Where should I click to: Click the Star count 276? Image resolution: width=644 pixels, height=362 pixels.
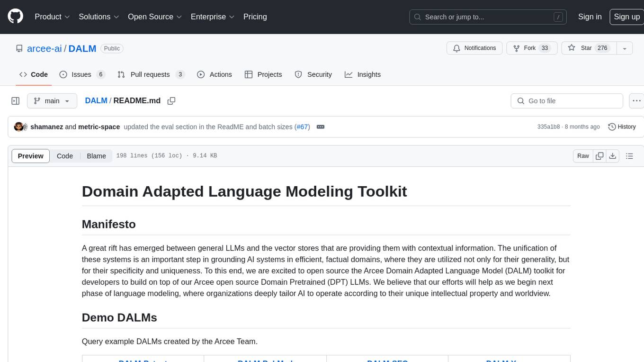pos(602,48)
